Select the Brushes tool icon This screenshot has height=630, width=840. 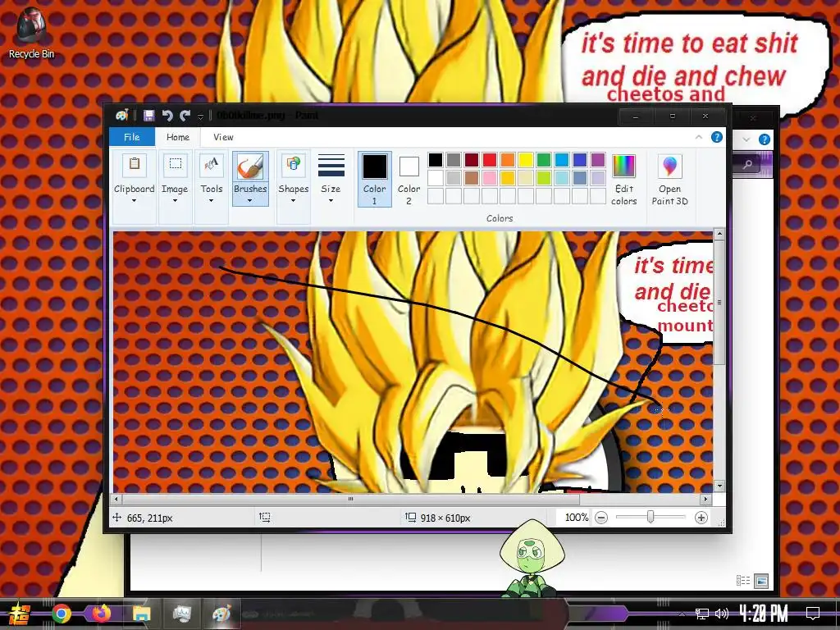[250, 166]
